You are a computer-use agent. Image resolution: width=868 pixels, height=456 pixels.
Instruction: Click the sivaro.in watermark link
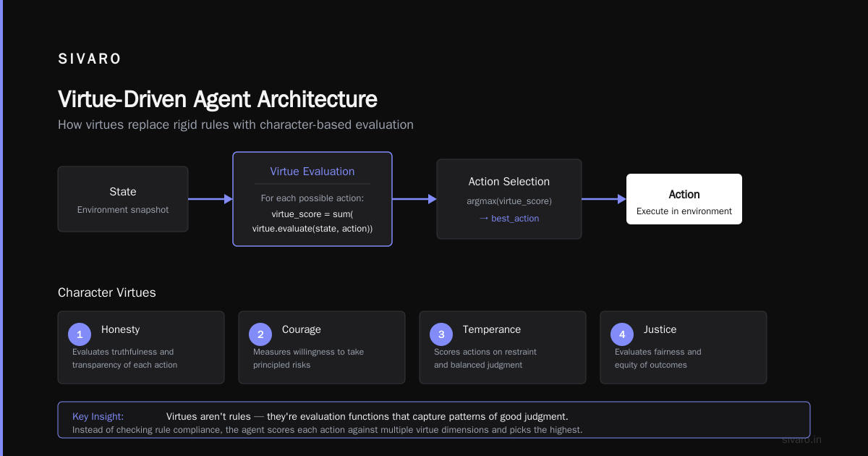(802, 439)
